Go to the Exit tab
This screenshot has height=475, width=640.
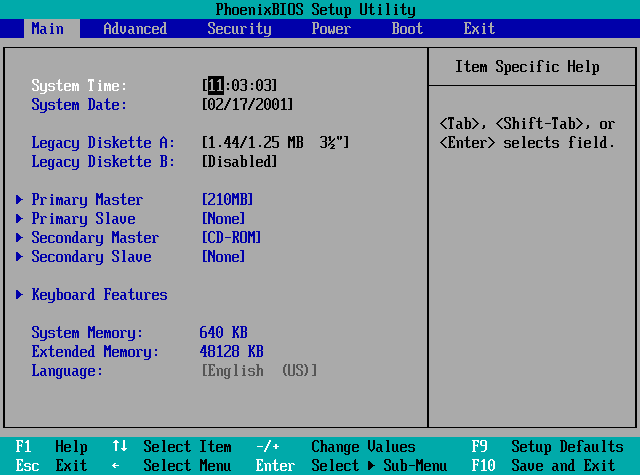tap(479, 29)
